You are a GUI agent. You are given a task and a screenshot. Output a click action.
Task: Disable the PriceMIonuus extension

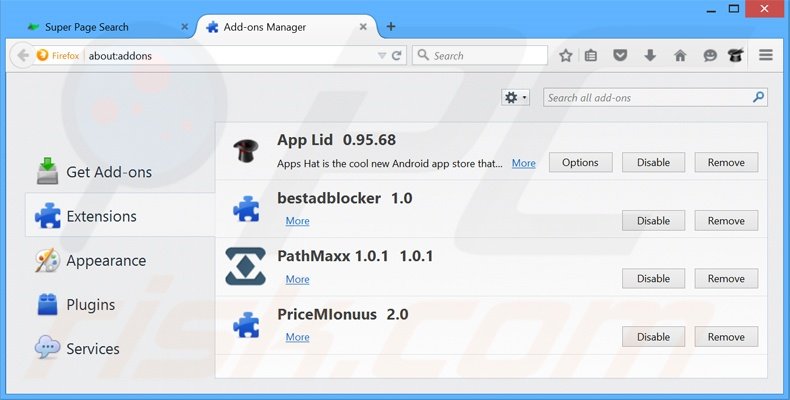653,337
